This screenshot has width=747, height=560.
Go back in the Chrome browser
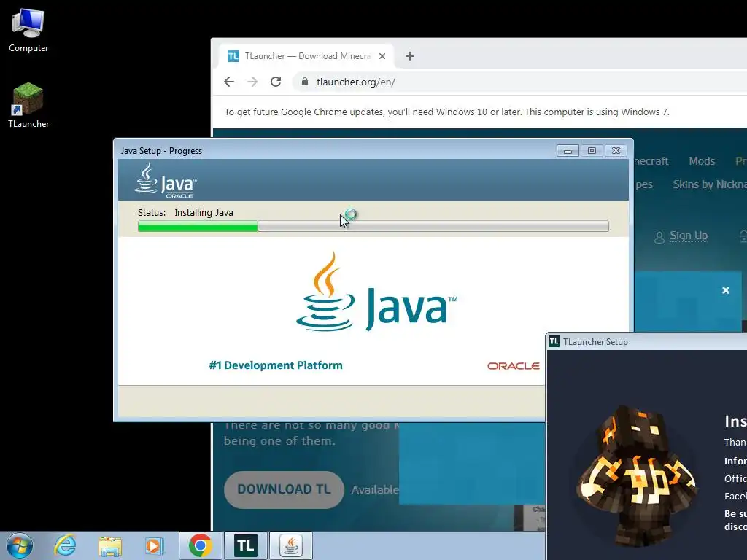pyautogui.click(x=229, y=82)
